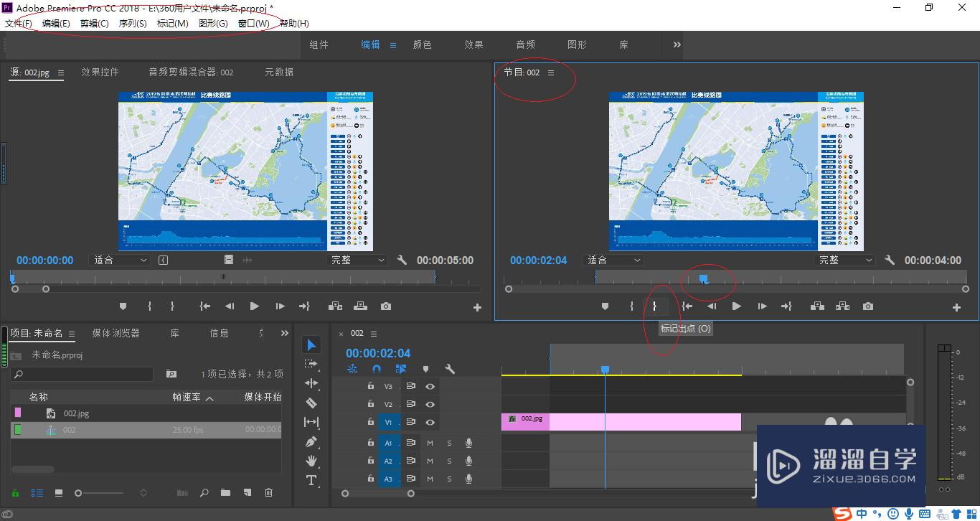This screenshot has width=980, height=521.
Task: Toggle V1 track output eye
Action: pyautogui.click(x=430, y=422)
